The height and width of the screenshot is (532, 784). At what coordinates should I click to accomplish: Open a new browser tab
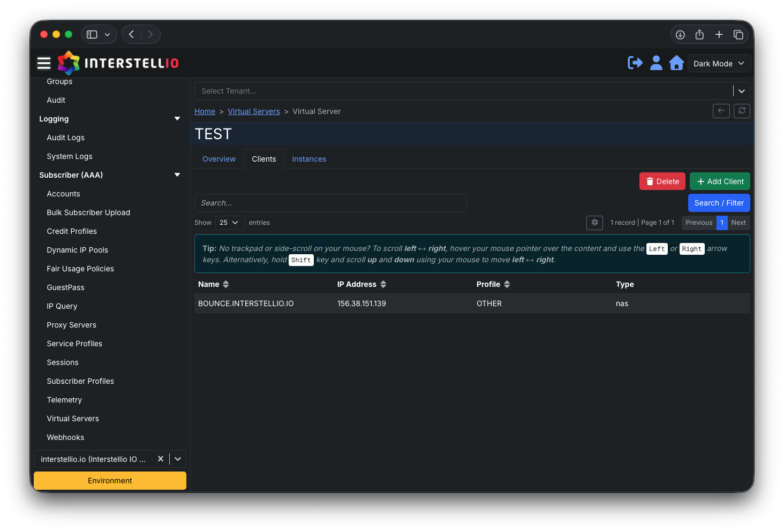(719, 35)
